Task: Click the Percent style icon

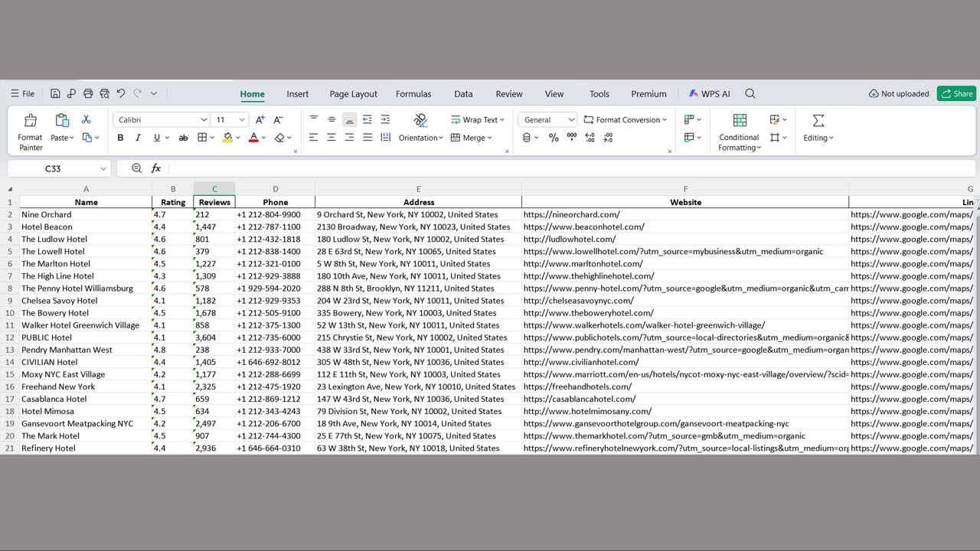Action: coord(554,138)
